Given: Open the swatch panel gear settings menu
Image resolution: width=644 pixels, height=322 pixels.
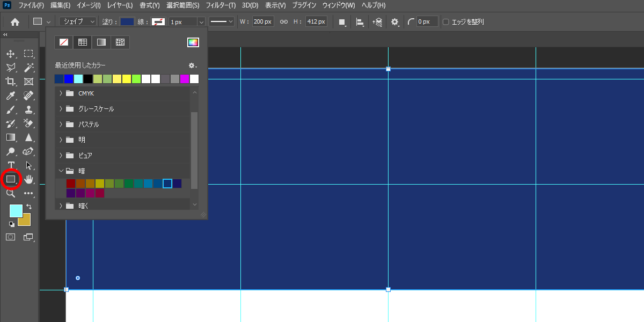Looking at the screenshot, I should [x=193, y=65].
